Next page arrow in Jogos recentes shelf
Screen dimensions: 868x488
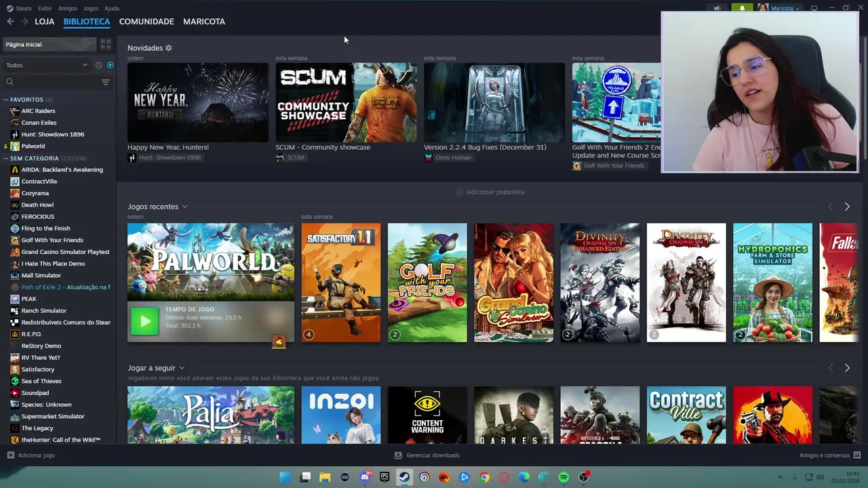tap(847, 207)
